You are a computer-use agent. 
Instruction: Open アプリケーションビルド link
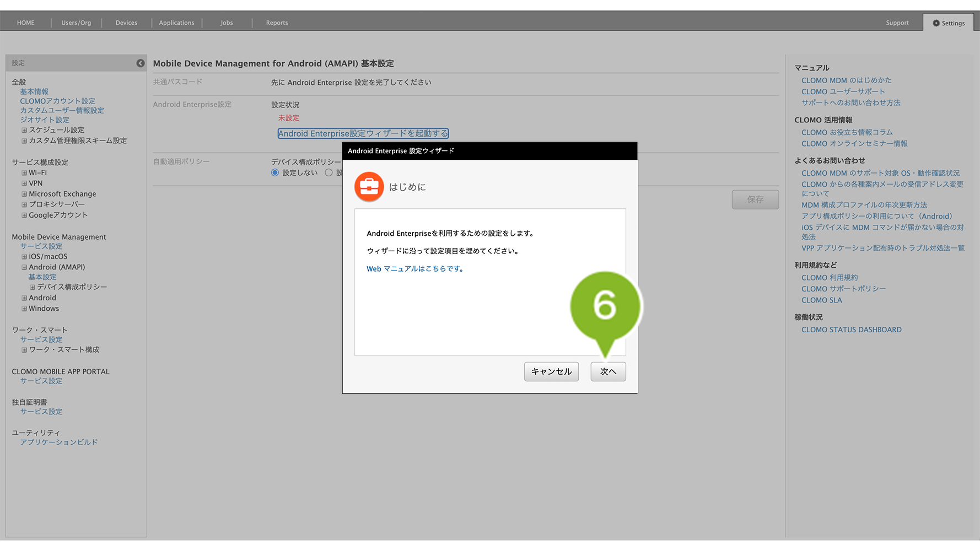[x=59, y=442]
